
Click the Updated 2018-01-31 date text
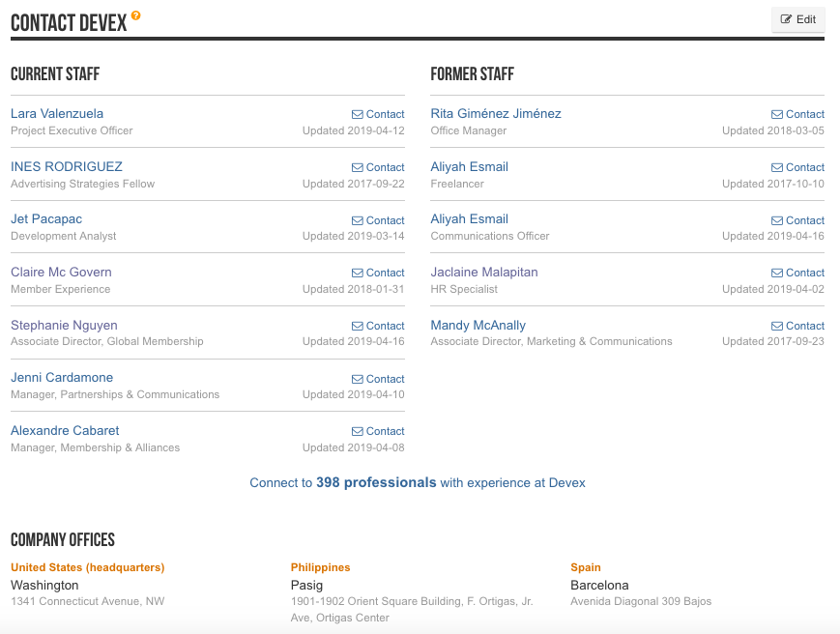353,289
